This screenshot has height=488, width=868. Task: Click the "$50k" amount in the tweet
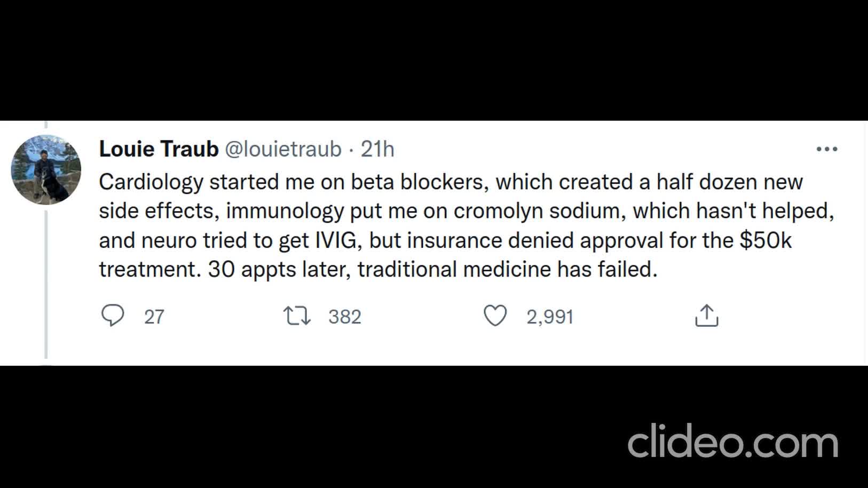(x=765, y=240)
